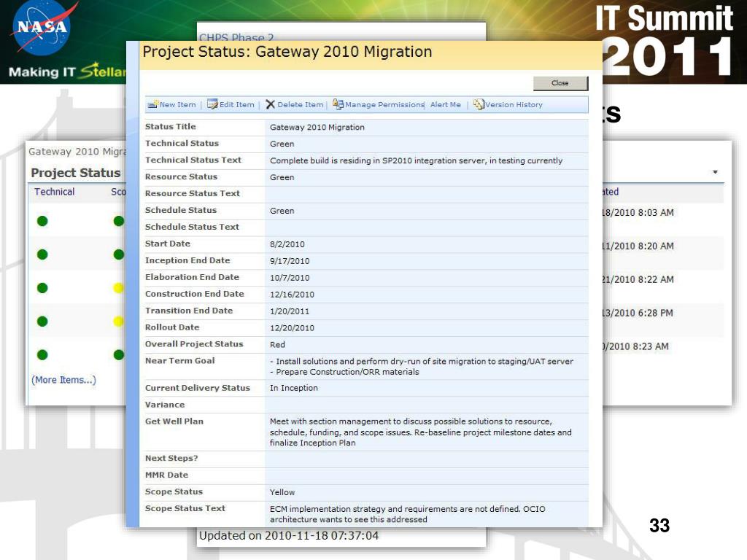Click the New Item icon in the toolbar

(x=153, y=104)
